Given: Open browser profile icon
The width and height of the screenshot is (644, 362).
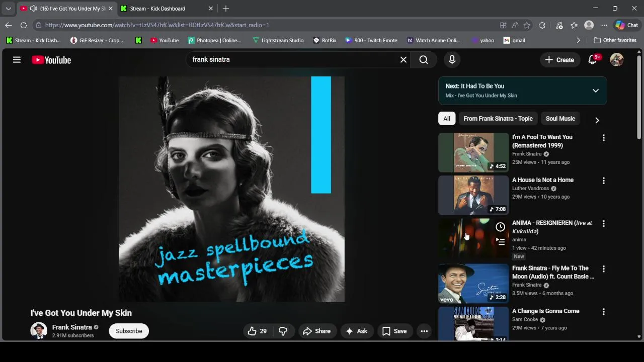Looking at the screenshot, I should pyautogui.click(x=589, y=25).
